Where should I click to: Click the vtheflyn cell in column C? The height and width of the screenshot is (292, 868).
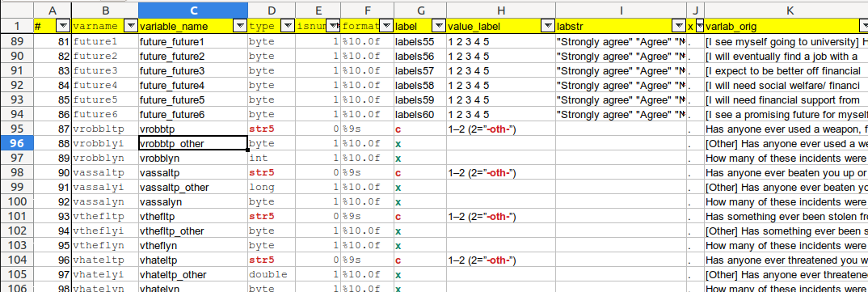(x=192, y=245)
